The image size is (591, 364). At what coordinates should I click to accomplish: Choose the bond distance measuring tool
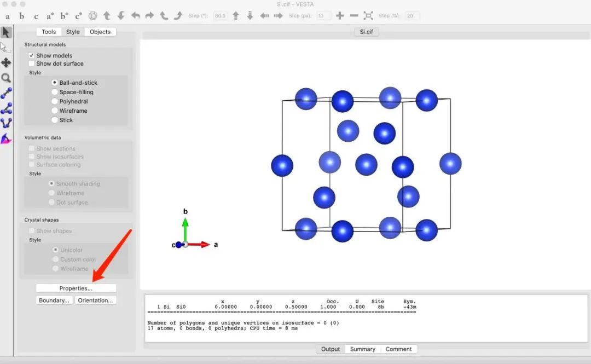click(6, 93)
